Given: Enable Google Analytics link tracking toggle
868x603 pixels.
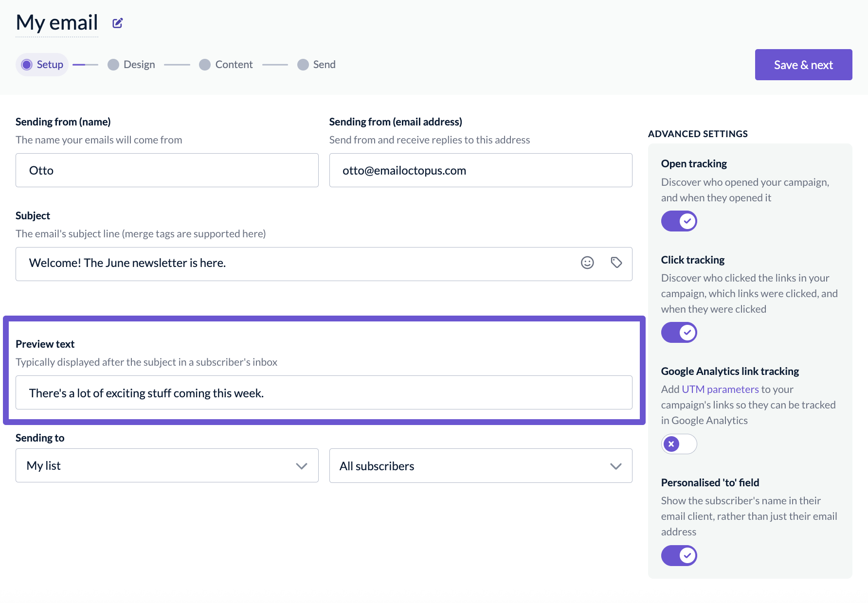Looking at the screenshot, I should pos(679,444).
